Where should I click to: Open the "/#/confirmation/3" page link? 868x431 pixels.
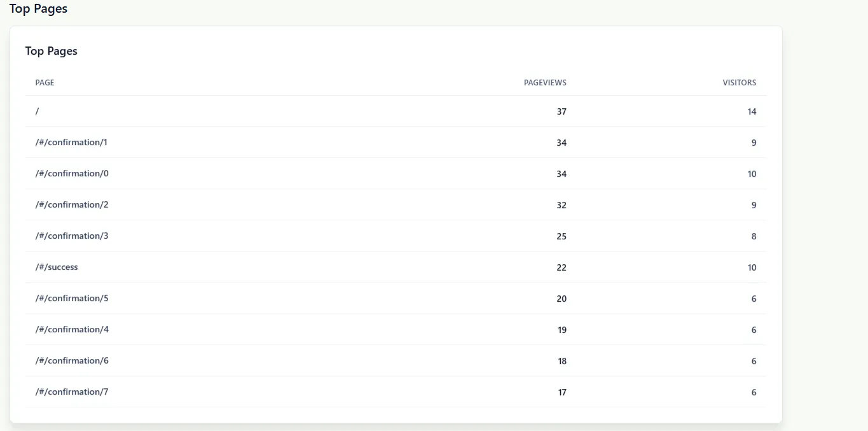coord(71,236)
